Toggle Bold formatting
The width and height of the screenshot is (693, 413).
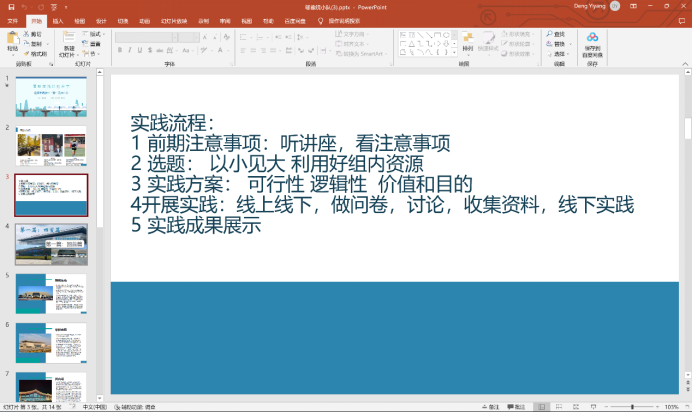pos(120,50)
